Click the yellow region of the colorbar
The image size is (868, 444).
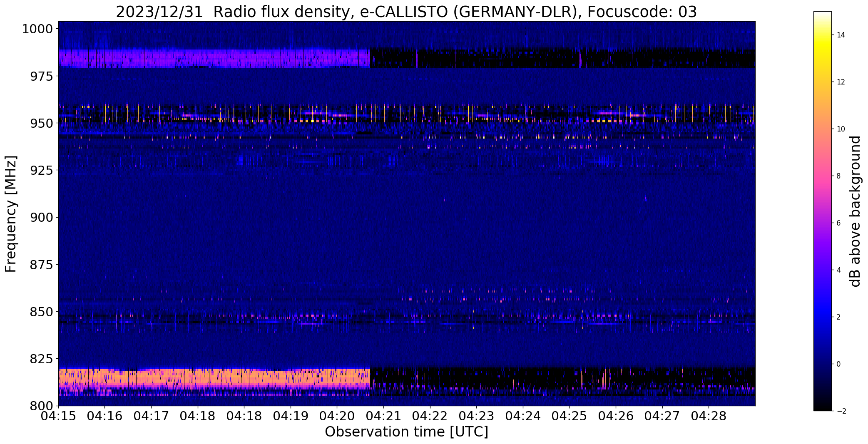pos(822,46)
